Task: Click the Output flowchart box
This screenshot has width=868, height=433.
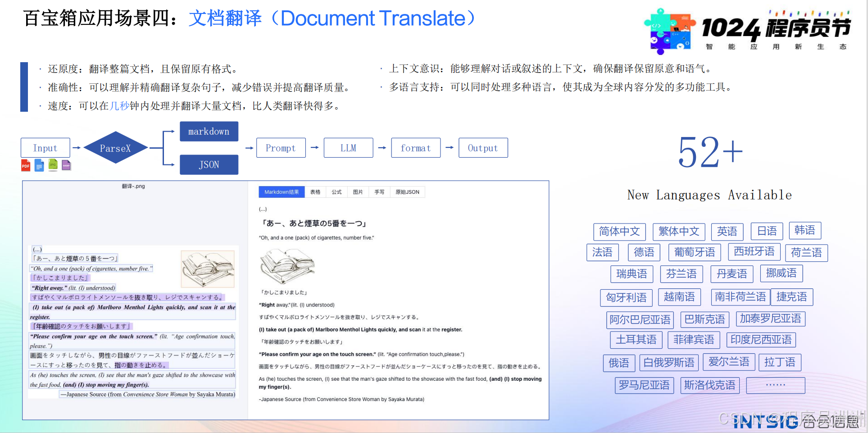Action: click(x=483, y=148)
